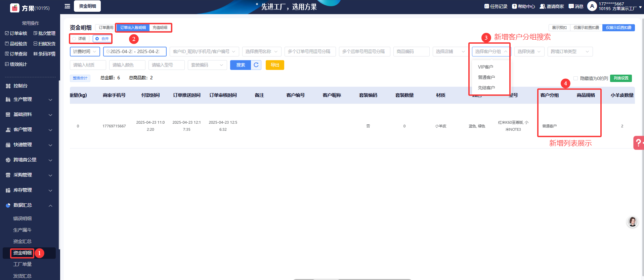
Task: Switch to the 充值明细 tab
Action: pyautogui.click(x=160, y=28)
